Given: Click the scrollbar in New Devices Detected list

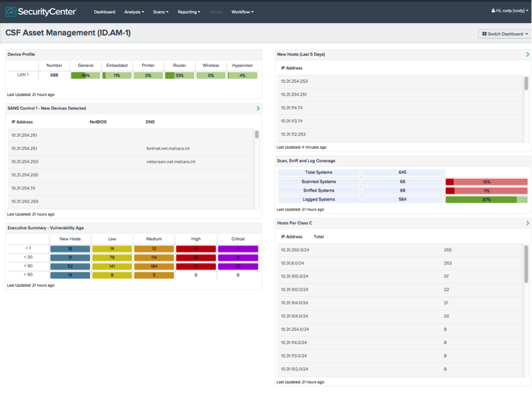Looking at the screenshot, I should coord(257,134).
